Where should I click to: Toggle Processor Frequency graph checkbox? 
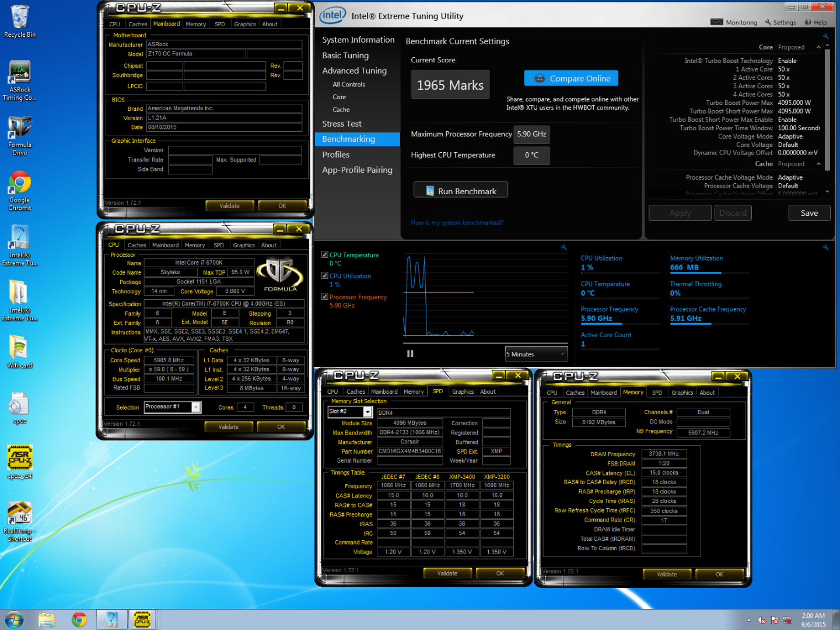[x=325, y=297]
